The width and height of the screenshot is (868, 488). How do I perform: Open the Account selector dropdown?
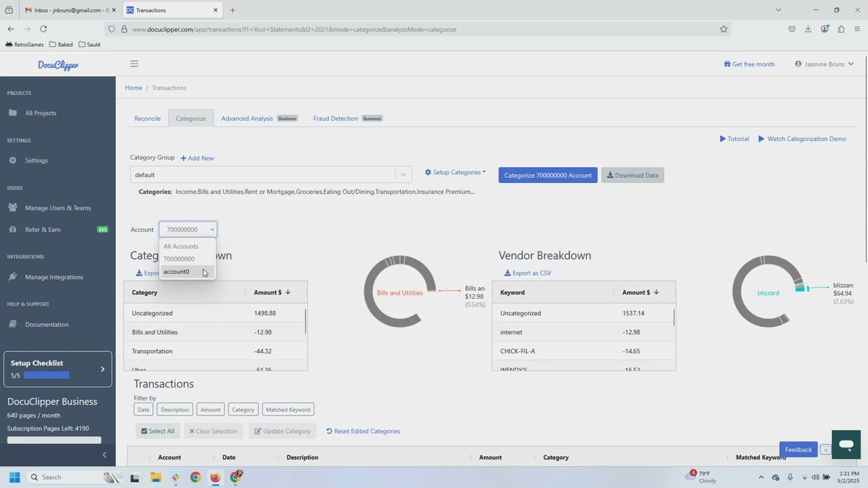pos(188,230)
